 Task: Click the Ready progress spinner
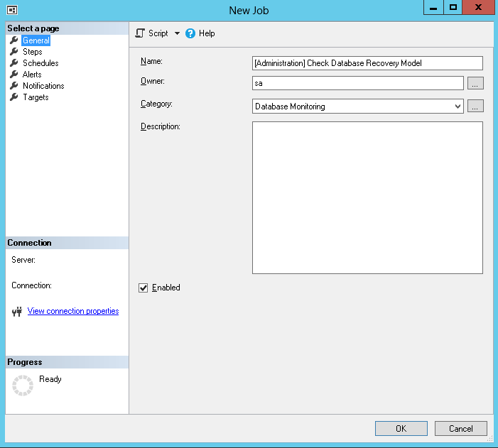pos(23,386)
